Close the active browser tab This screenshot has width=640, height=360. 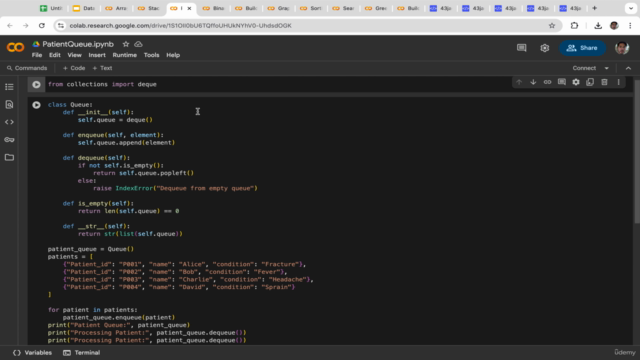point(189,8)
